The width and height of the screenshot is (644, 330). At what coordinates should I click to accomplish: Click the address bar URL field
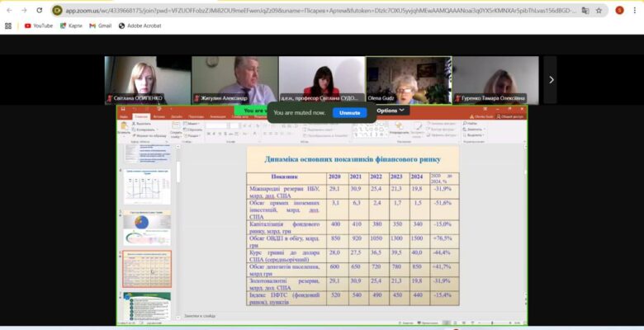[x=314, y=10]
